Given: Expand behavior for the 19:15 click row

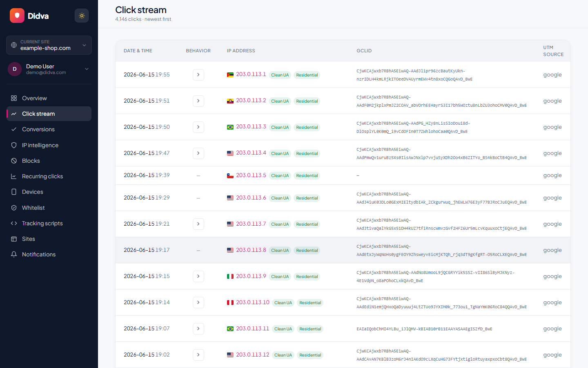Looking at the screenshot, I should (x=198, y=276).
